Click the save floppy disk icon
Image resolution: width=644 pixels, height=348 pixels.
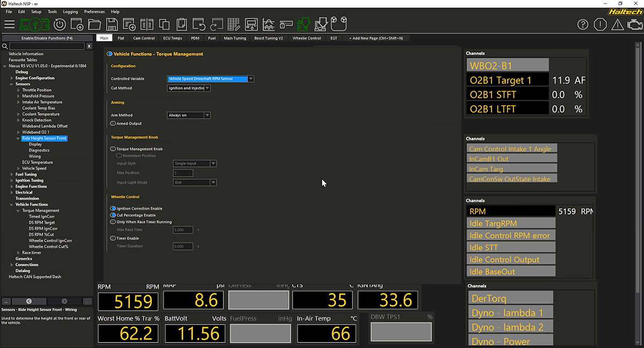tap(112, 24)
